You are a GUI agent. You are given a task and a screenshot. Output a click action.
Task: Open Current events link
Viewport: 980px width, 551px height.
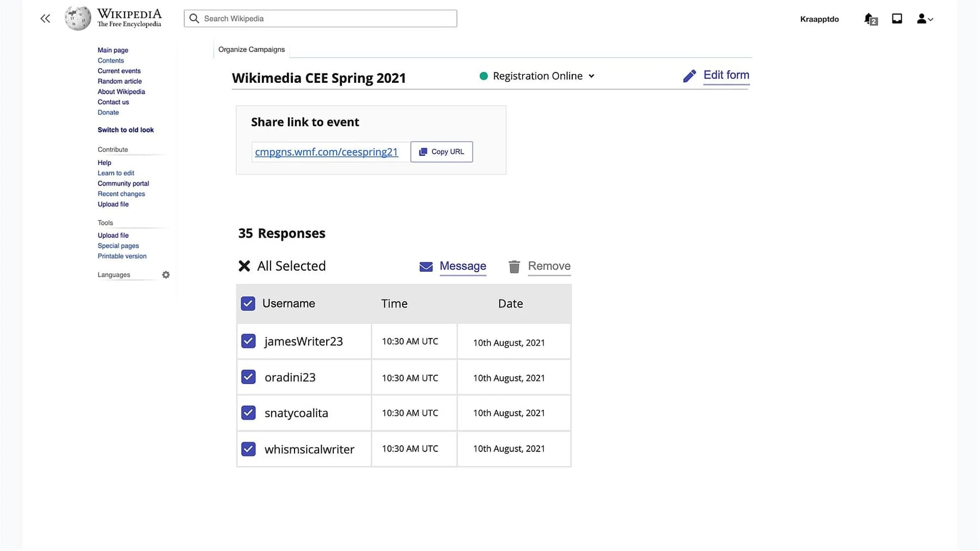[119, 71]
